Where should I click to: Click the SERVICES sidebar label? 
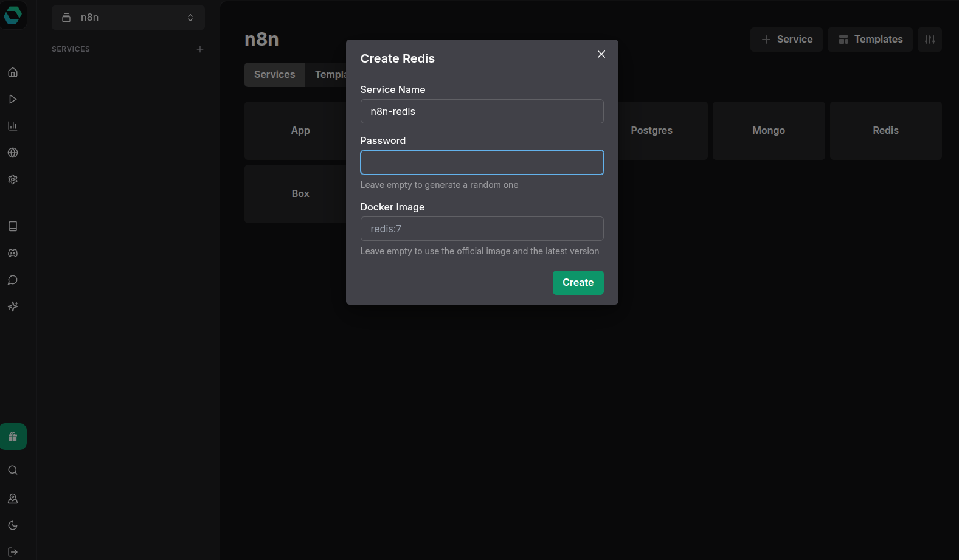71,49
